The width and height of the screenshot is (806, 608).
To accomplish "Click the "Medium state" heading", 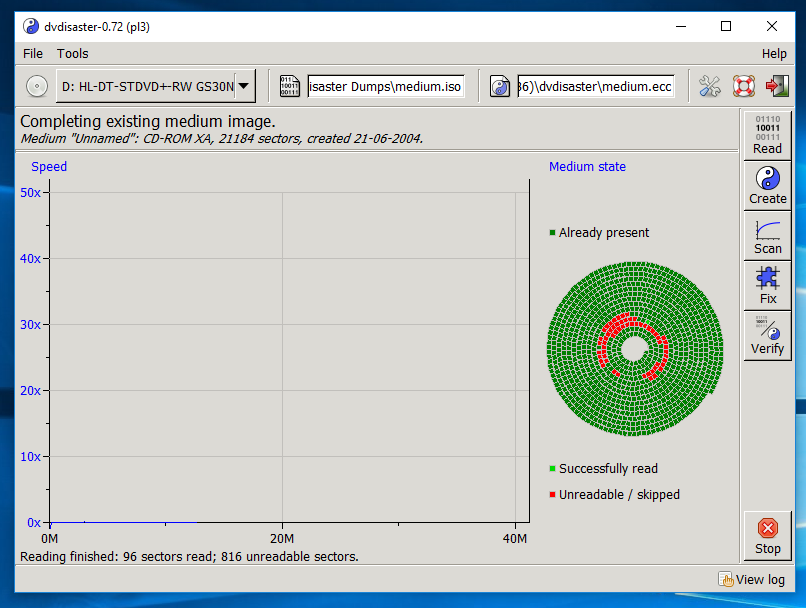I will coord(587,167).
